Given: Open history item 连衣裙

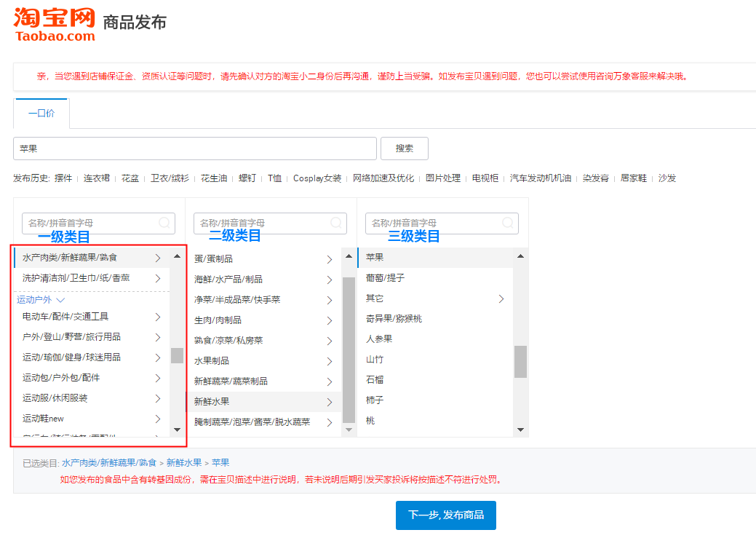Looking at the screenshot, I should click(97, 178).
